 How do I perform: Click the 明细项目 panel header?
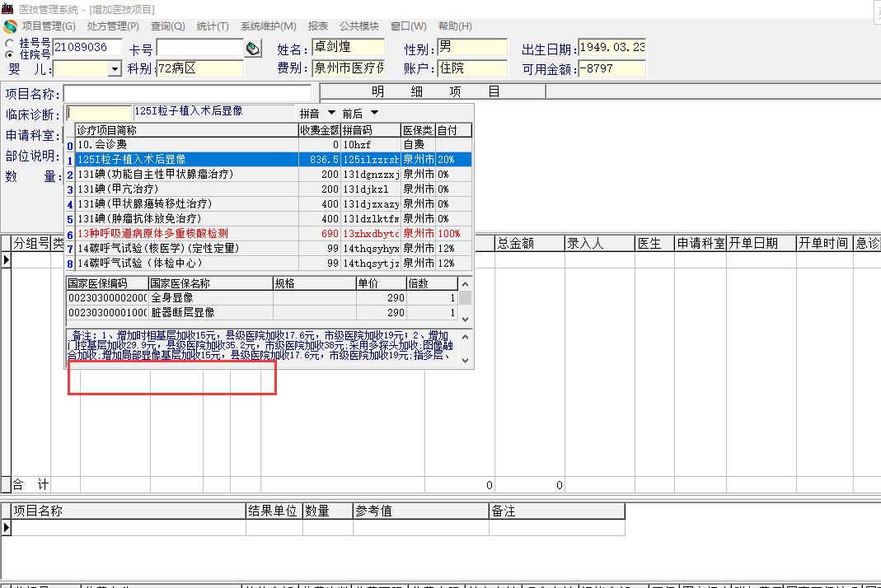(x=433, y=91)
